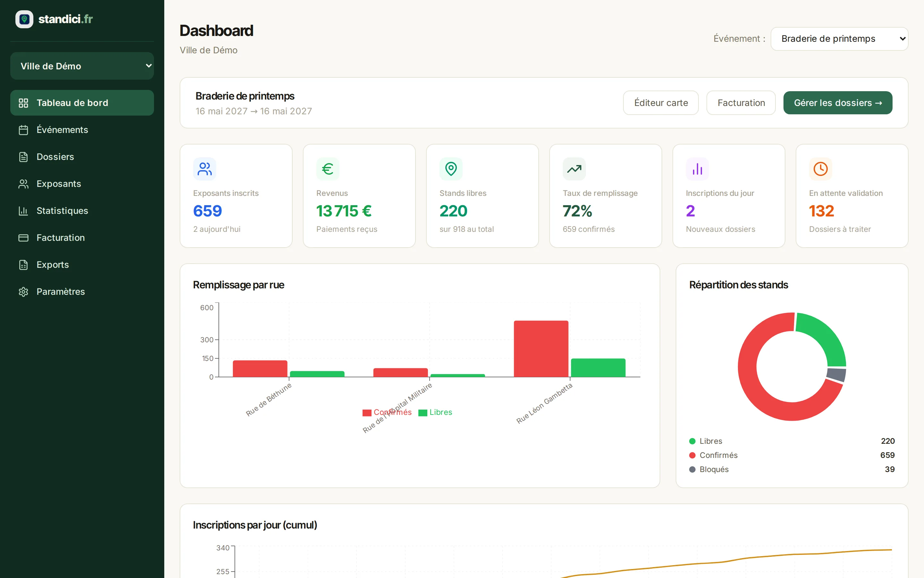Click the Inscriptions du jour chart icon
The height and width of the screenshot is (578, 924).
(x=697, y=169)
